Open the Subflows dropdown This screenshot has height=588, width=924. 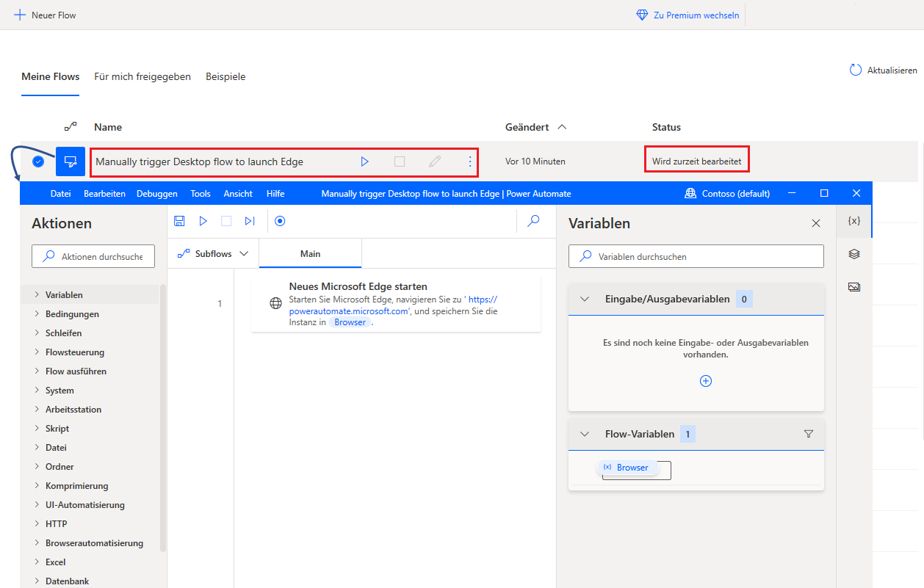click(213, 254)
